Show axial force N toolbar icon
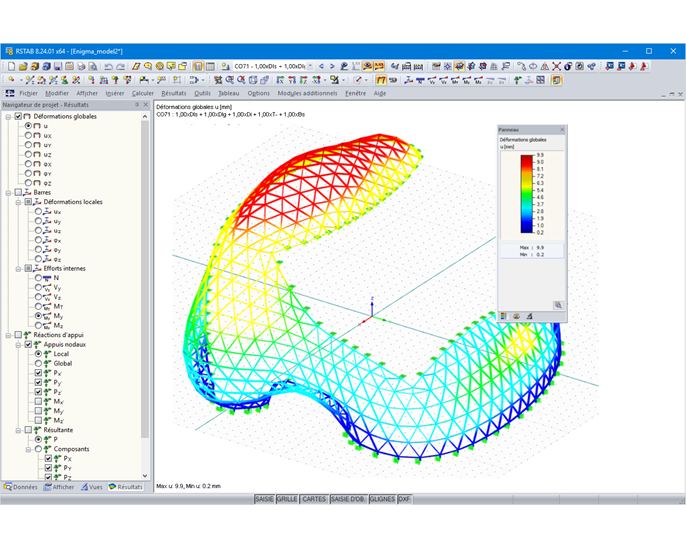The image size is (686, 549). (420, 80)
